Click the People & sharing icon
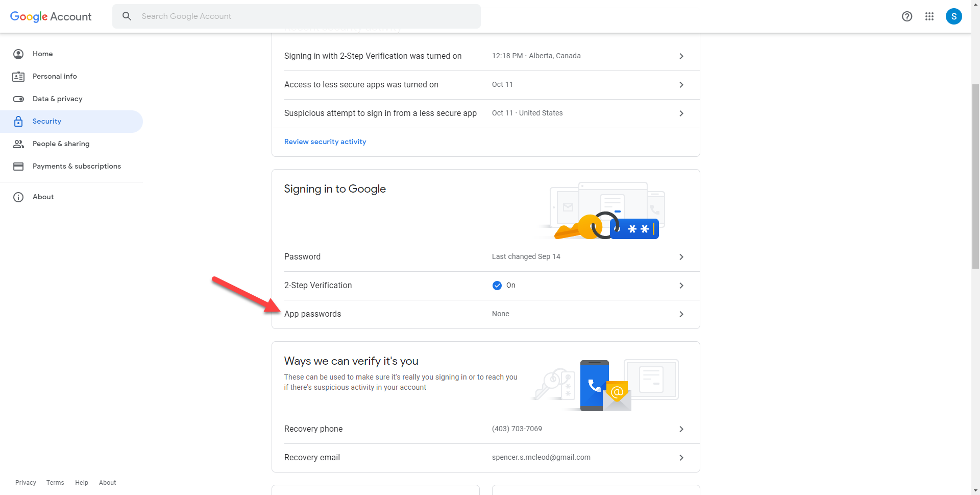The width and height of the screenshot is (980, 495). tap(18, 144)
